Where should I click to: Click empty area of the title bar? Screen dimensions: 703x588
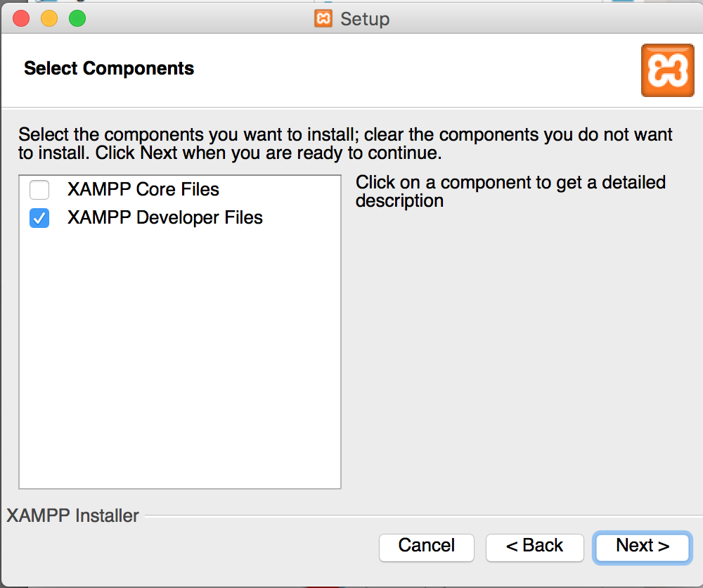pos(527,18)
